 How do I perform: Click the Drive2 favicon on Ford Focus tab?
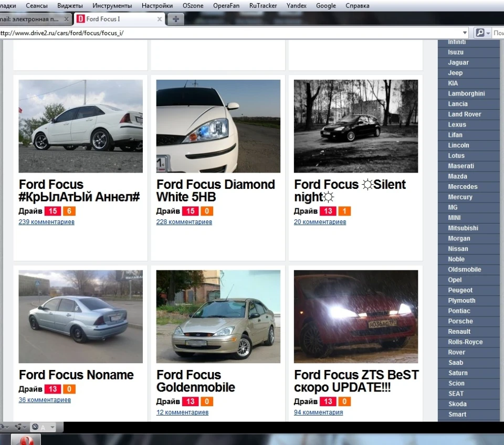(x=81, y=19)
